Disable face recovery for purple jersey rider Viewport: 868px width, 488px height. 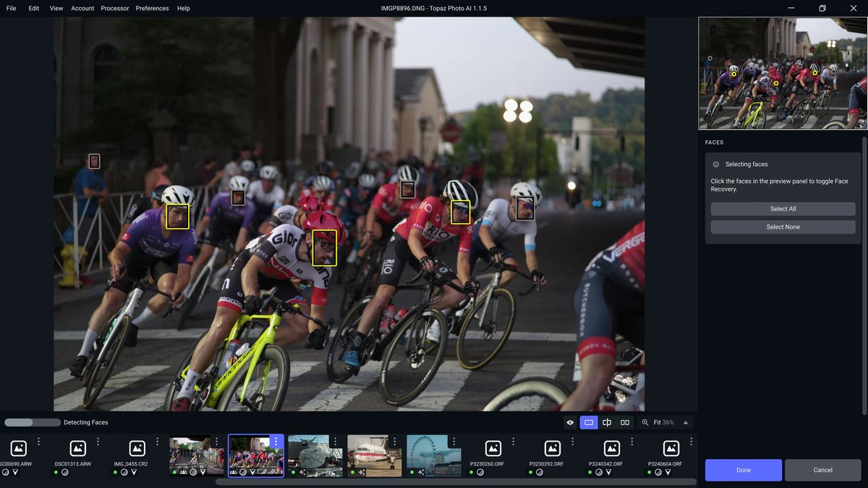point(177,216)
